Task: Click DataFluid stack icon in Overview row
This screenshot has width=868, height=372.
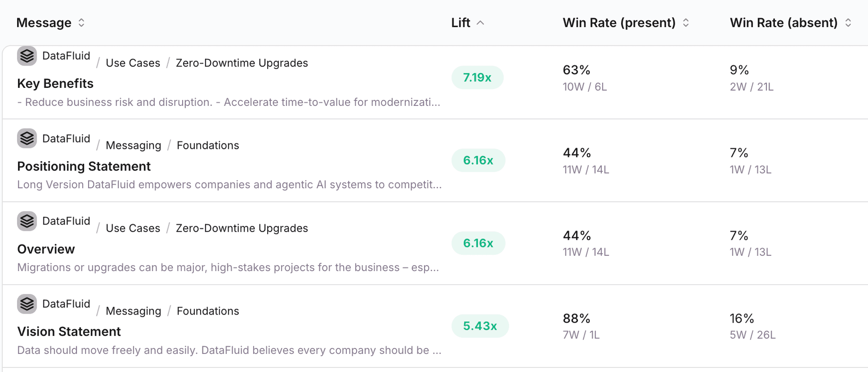Action: point(27,221)
